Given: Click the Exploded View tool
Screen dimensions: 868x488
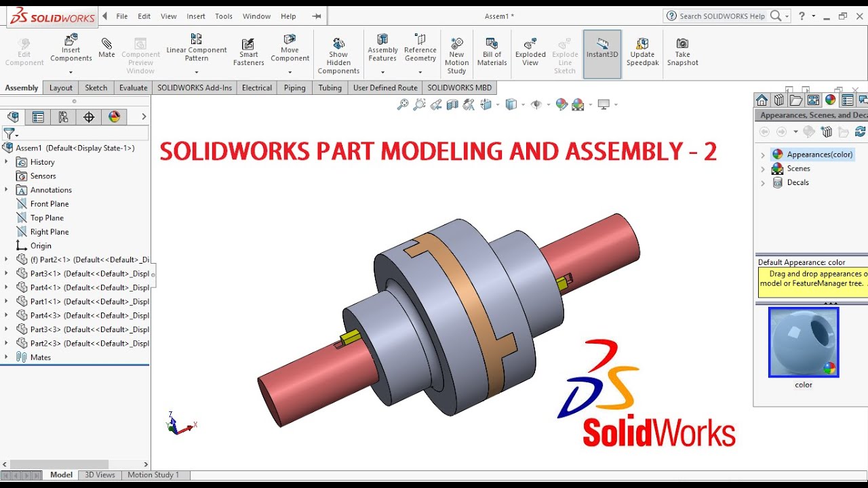Looking at the screenshot, I should pos(530,52).
